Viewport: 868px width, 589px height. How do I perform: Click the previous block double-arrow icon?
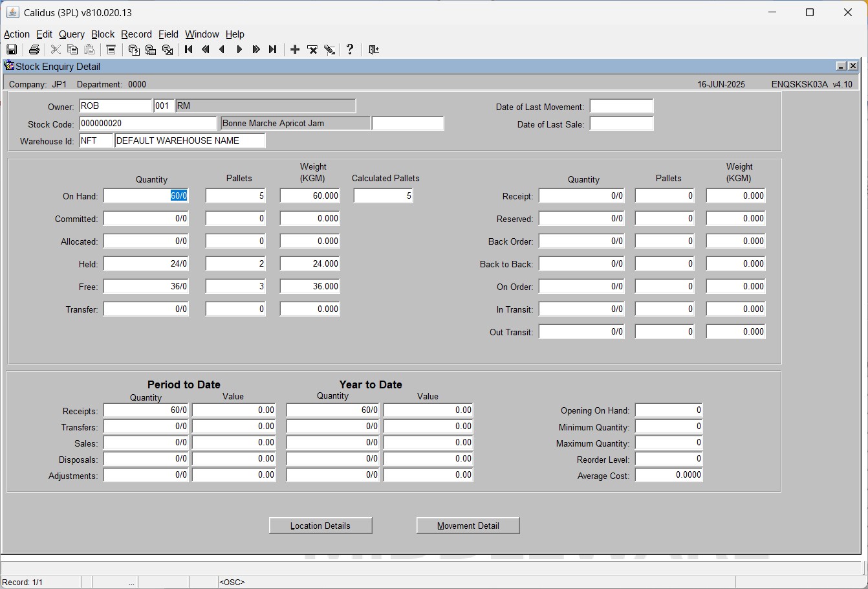click(x=206, y=50)
